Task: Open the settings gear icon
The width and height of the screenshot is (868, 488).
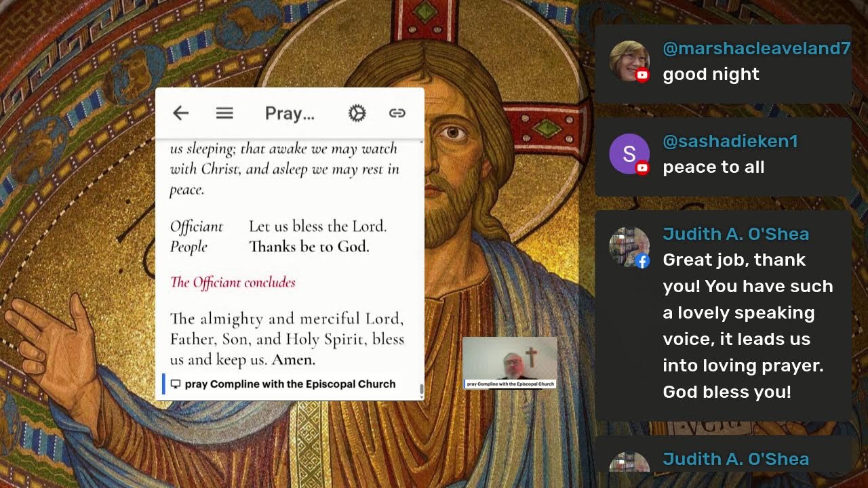Action: [x=357, y=113]
